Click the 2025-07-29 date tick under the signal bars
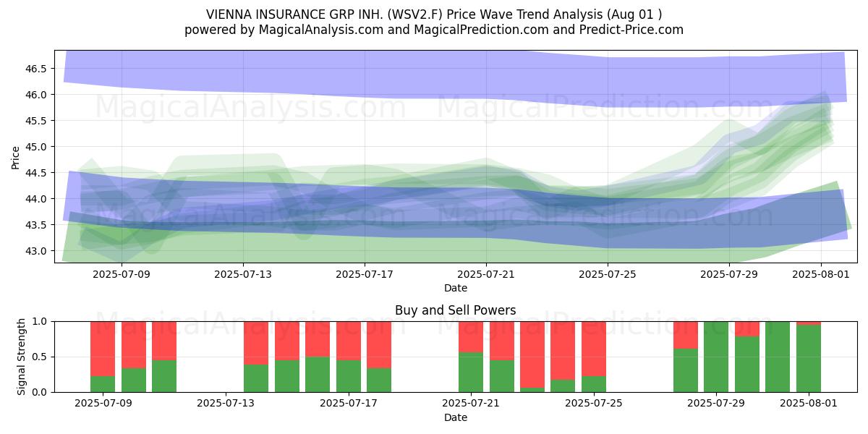868x434 pixels. point(716,404)
